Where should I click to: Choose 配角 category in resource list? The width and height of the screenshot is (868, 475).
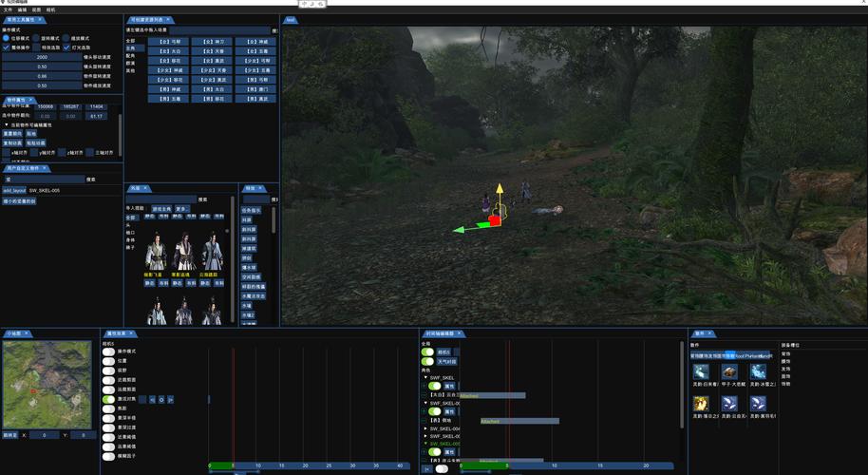tap(131, 56)
